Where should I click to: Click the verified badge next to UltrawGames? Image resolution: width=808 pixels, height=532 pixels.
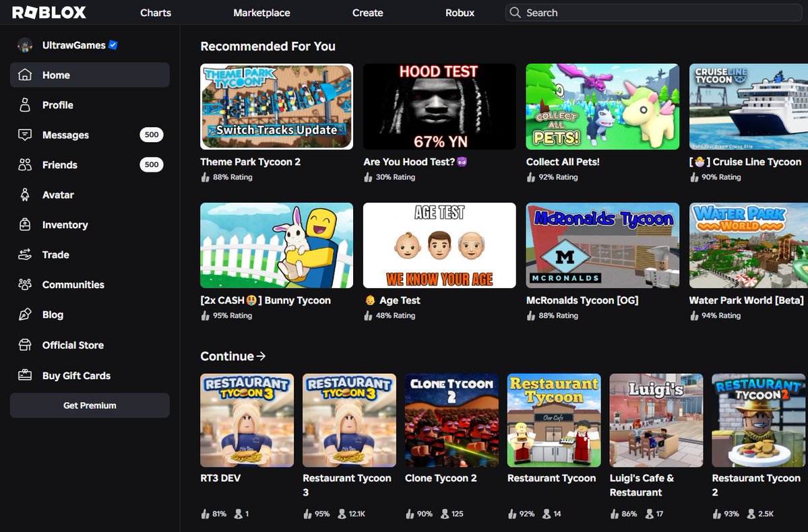[x=113, y=45]
